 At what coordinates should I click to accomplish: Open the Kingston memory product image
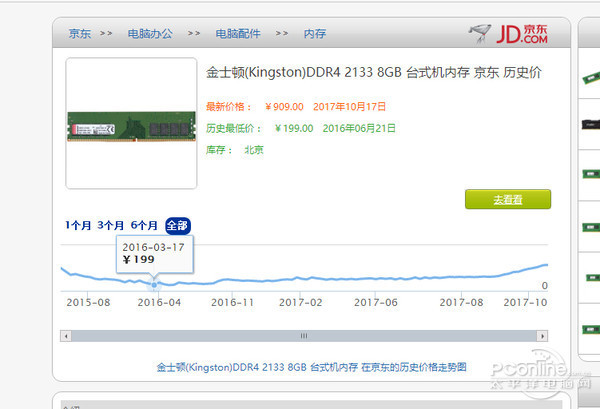(131, 124)
